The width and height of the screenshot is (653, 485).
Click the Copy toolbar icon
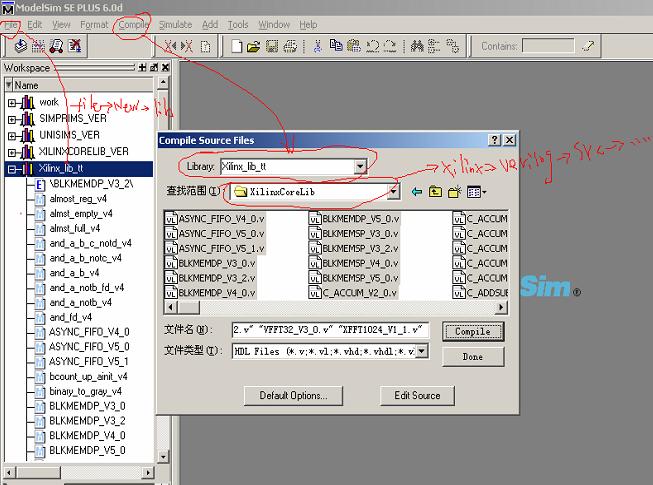pos(336,45)
